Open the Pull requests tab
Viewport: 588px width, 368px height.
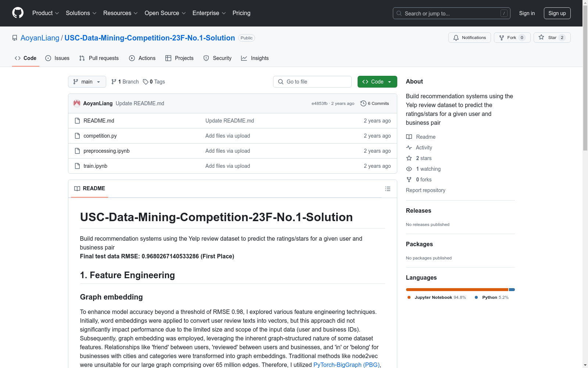99,58
